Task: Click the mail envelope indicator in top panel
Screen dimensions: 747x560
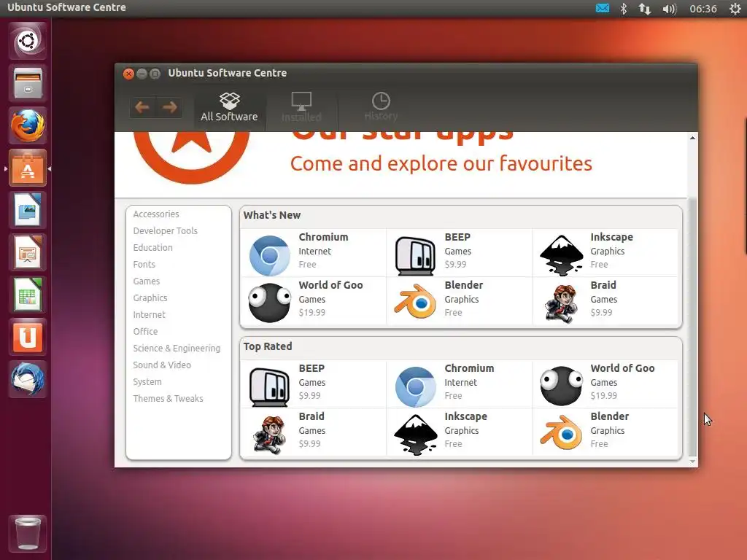Action: tap(602, 8)
